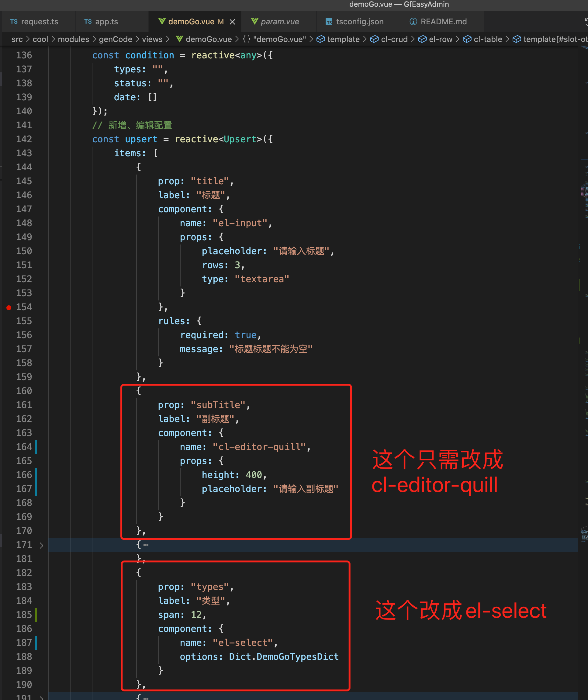Close the demoGo.vue editor tab
Viewport: 588px width, 700px height.
[232, 22]
